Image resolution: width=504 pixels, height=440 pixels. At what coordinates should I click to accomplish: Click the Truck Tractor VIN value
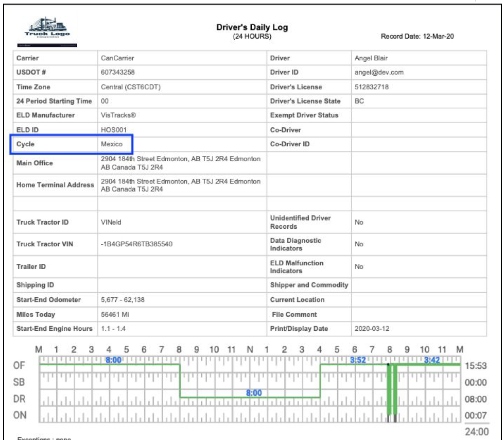tap(136, 244)
